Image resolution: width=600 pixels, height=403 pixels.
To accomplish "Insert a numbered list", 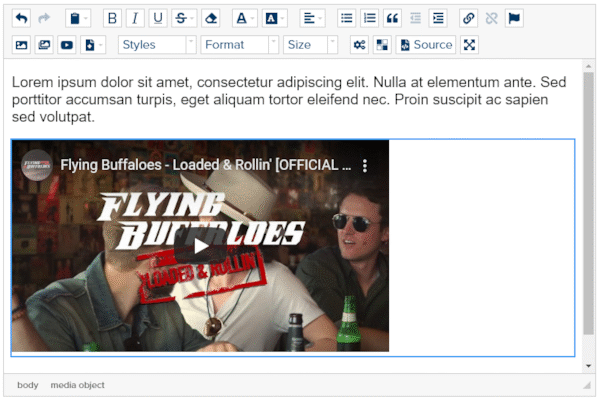I will (x=370, y=18).
